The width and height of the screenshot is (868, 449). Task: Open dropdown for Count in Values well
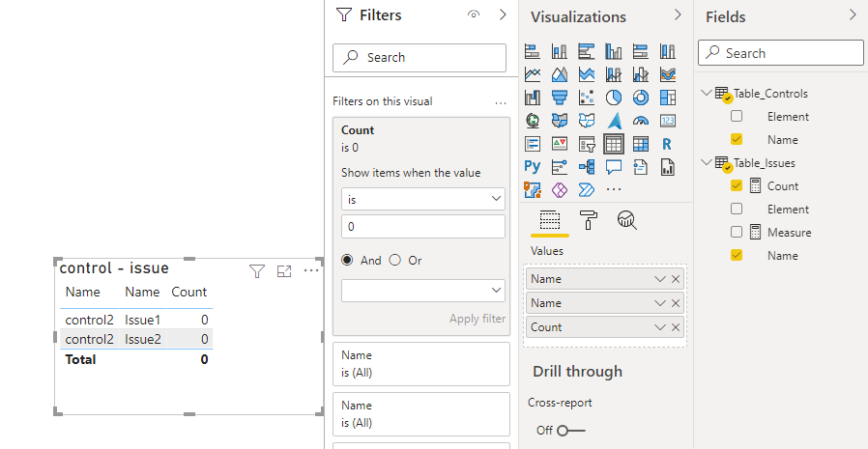point(659,327)
